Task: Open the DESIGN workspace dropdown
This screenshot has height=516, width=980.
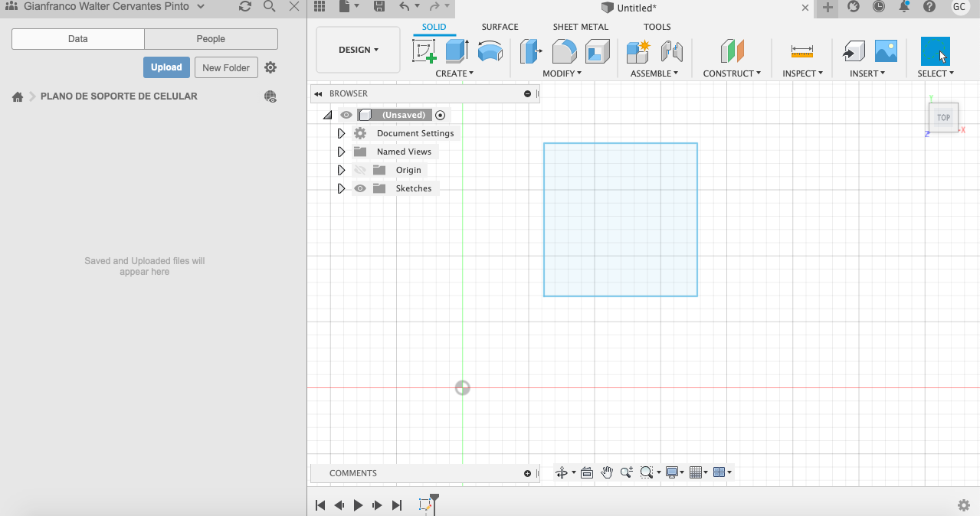Action: [x=358, y=50]
